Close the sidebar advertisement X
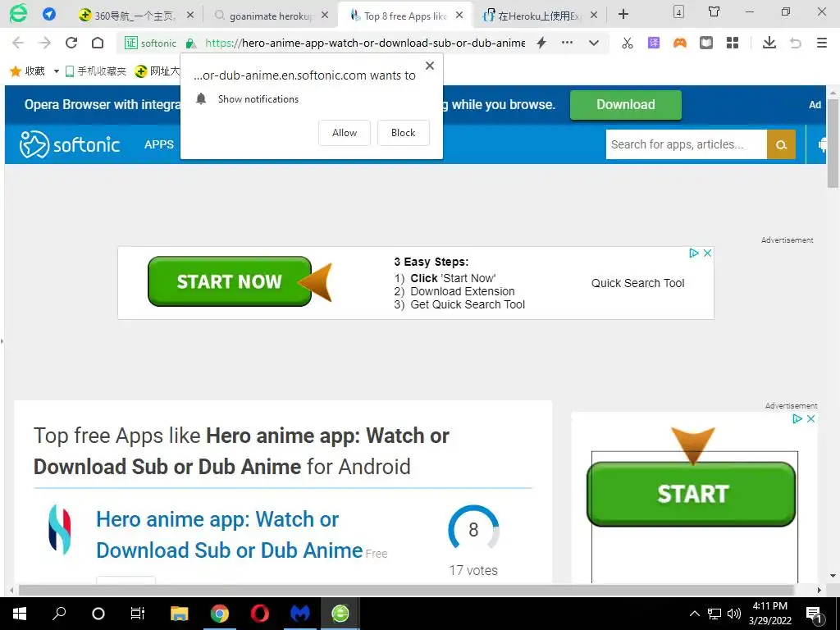 coord(811,419)
